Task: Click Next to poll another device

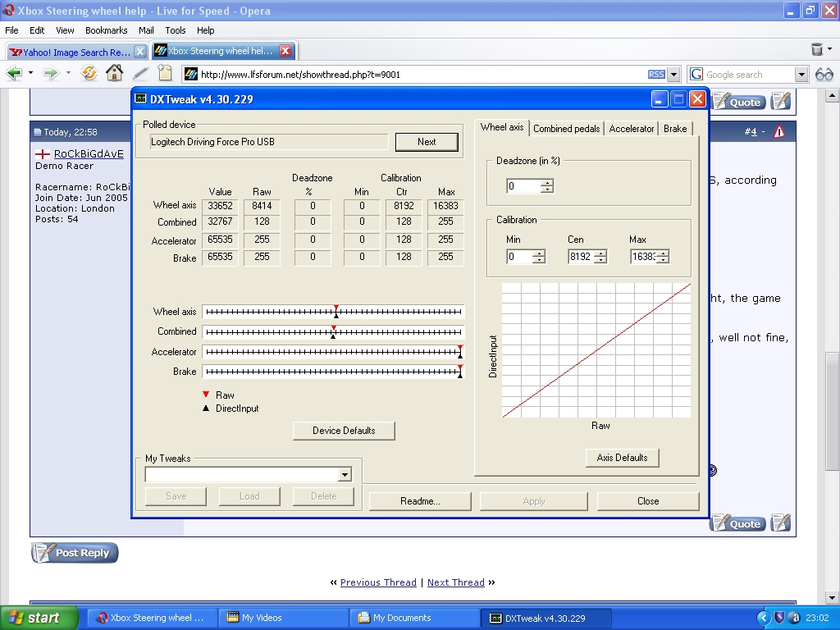Action: point(427,142)
